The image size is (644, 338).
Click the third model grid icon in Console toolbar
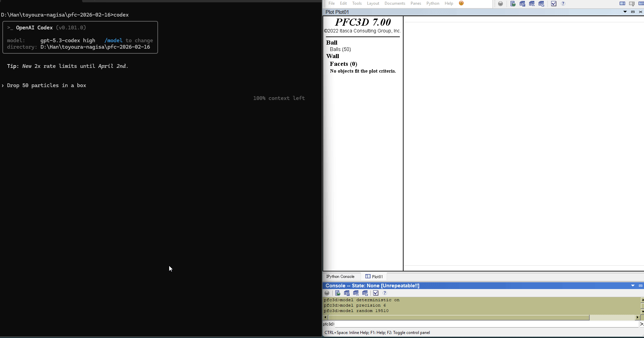365,293
